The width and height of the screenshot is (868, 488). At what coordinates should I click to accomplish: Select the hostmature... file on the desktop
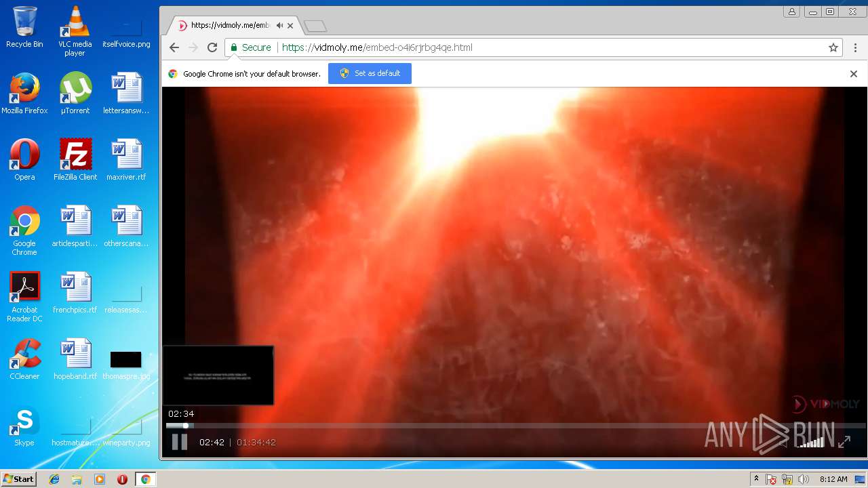pyautogui.click(x=75, y=432)
